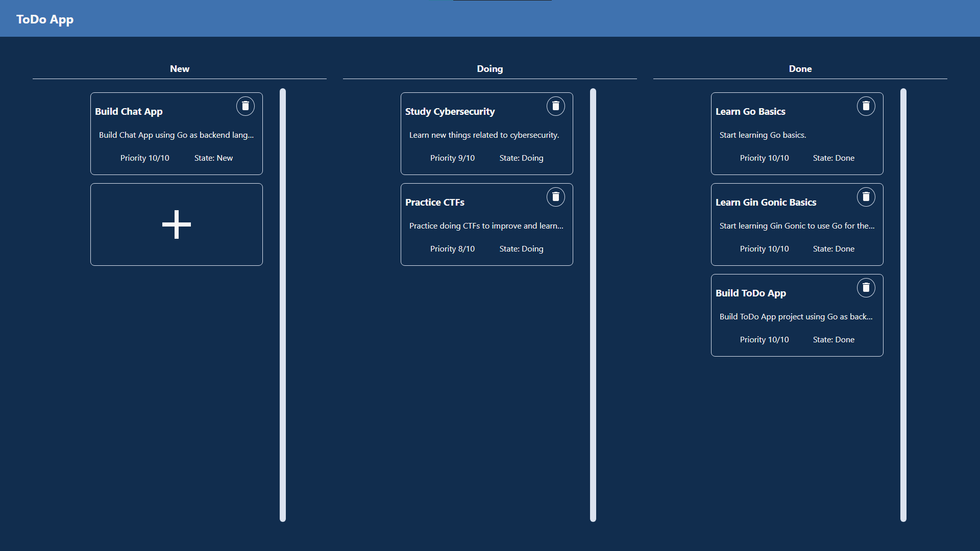This screenshot has width=980, height=551.
Task: Click the Doing column scrollbar
Action: click(x=593, y=305)
